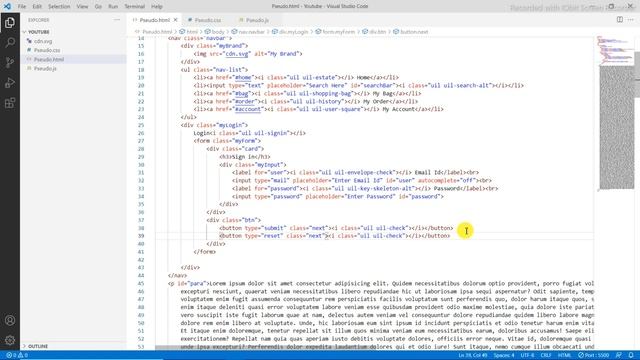Click the div.btn breadcrumb item
The width and height of the screenshot is (640, 360).
click(374, 32)
